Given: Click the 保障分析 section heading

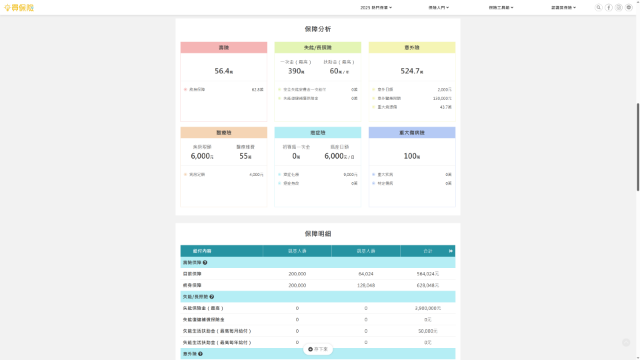Looking at the screenshot, I should pos(318,29).
